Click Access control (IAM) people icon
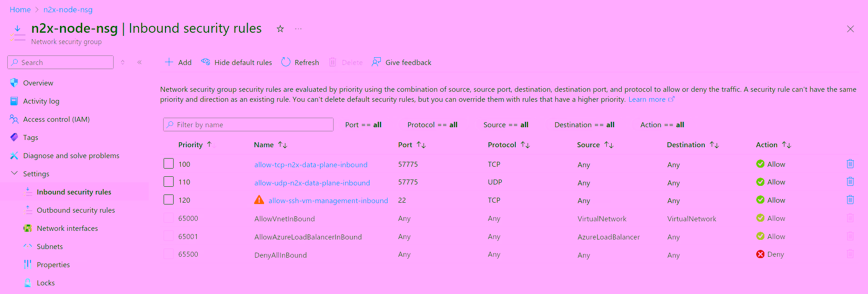 click(x=14, y=119)
